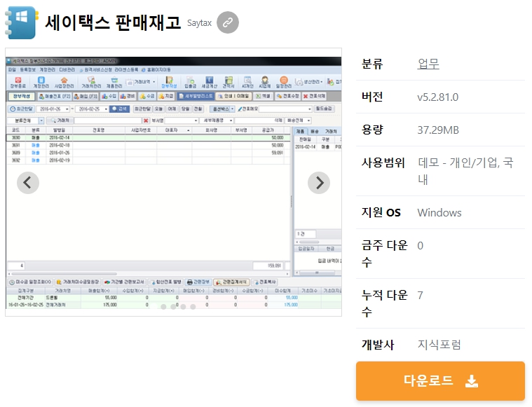Show the next screenshot with right arrow

click(x=319, y=183)
